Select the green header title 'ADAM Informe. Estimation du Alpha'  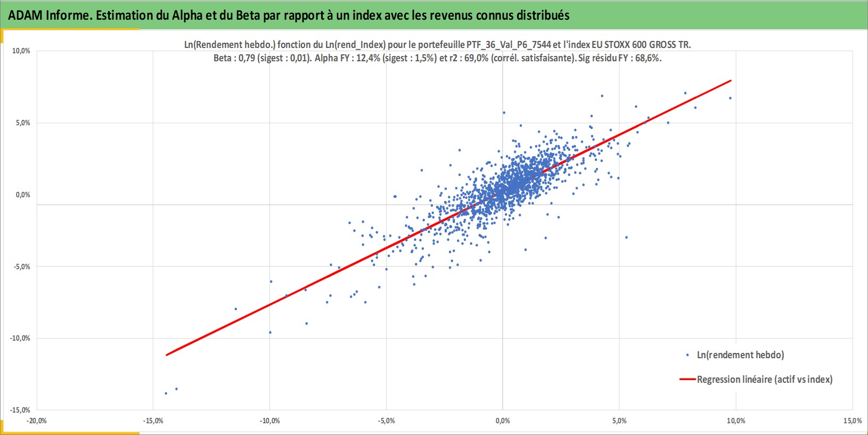tap(289, 15)
